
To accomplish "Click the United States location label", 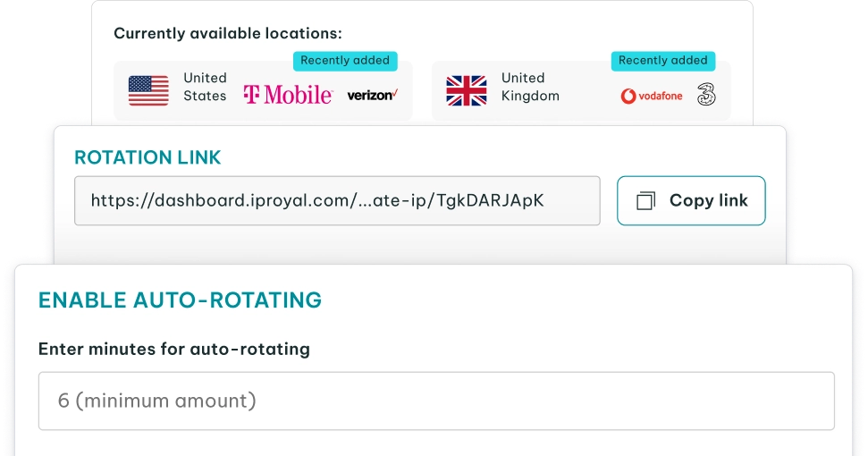I will click(x=206, y=87).
